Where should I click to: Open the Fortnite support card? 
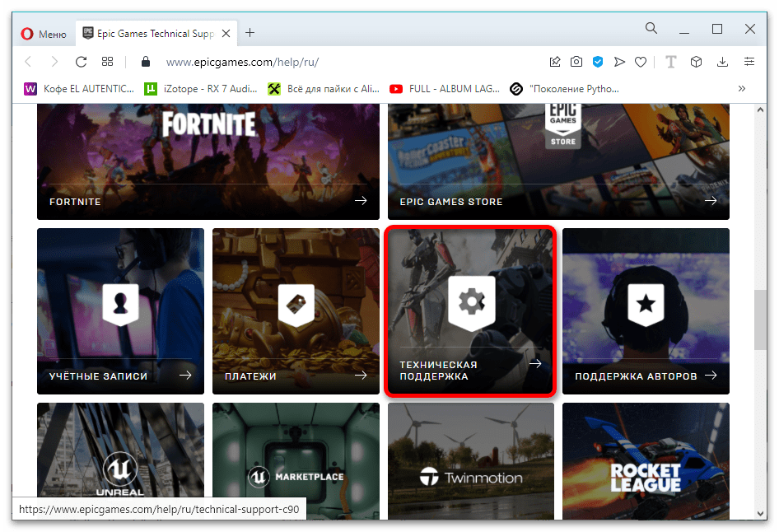(x=208, y=161)
